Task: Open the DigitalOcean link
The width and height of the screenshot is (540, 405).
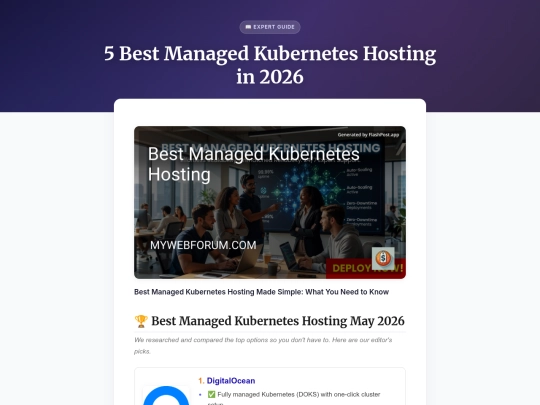Action: 231,381
